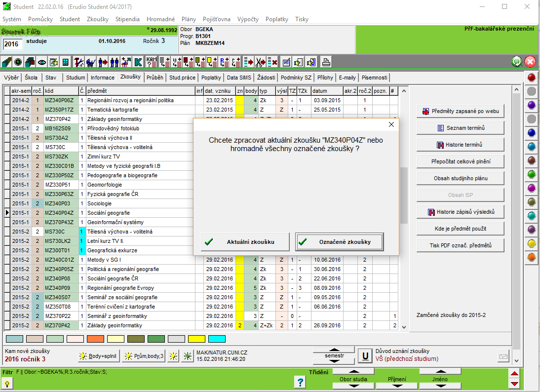Choose Aktuální zkoušku in the dialog
This screenshot has width=540, height=392.
245,242
